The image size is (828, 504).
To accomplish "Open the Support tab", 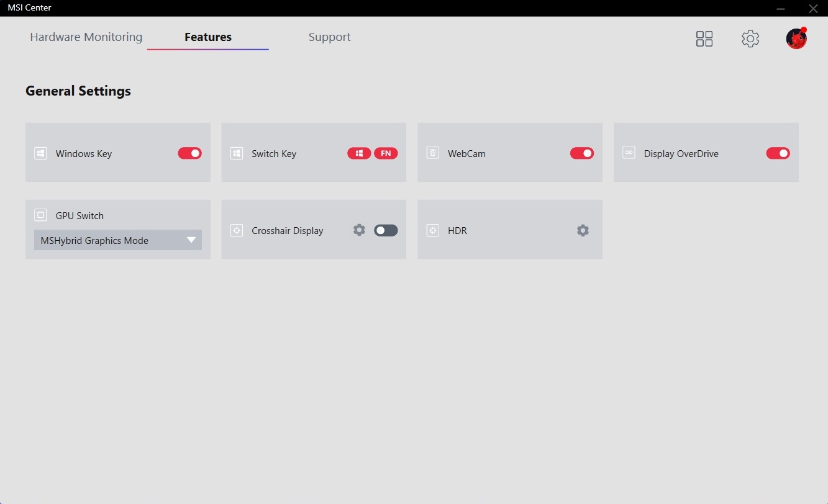I will coord(329,37).
